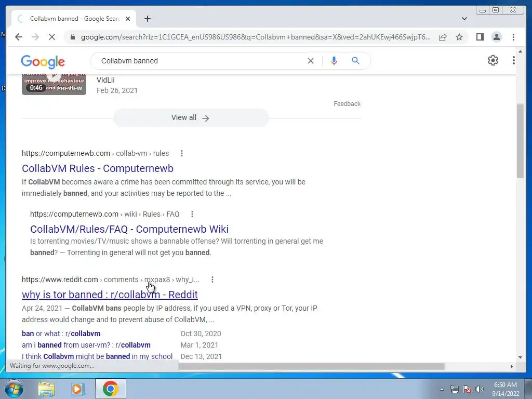Open the browser side panel
This screenshot has width=532, height=399.
[x=480, y=37]
